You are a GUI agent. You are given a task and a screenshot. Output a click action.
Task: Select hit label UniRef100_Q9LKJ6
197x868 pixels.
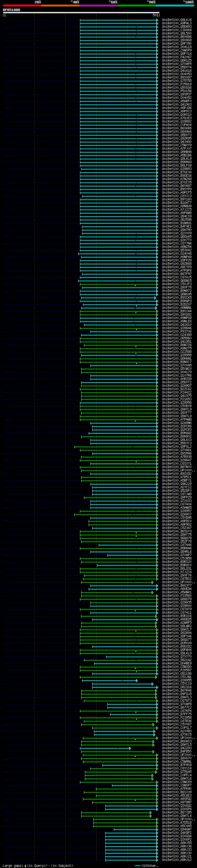tap(177, 20)
